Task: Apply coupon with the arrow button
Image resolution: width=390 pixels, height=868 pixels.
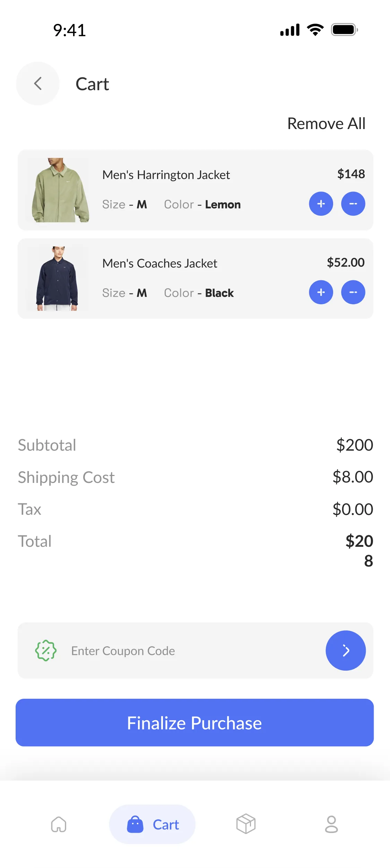Action: tap(346, 650)
